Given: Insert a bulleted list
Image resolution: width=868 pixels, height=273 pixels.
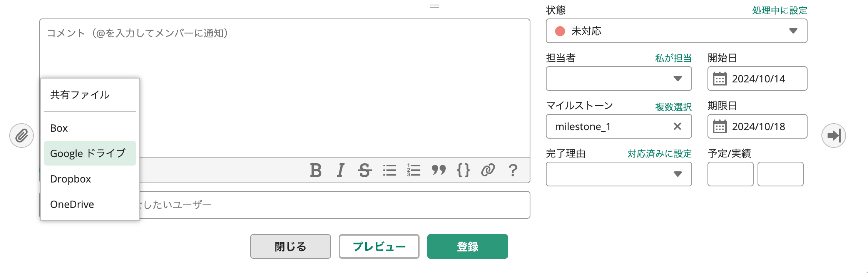Looking at the screenshot, I should 390,170.
